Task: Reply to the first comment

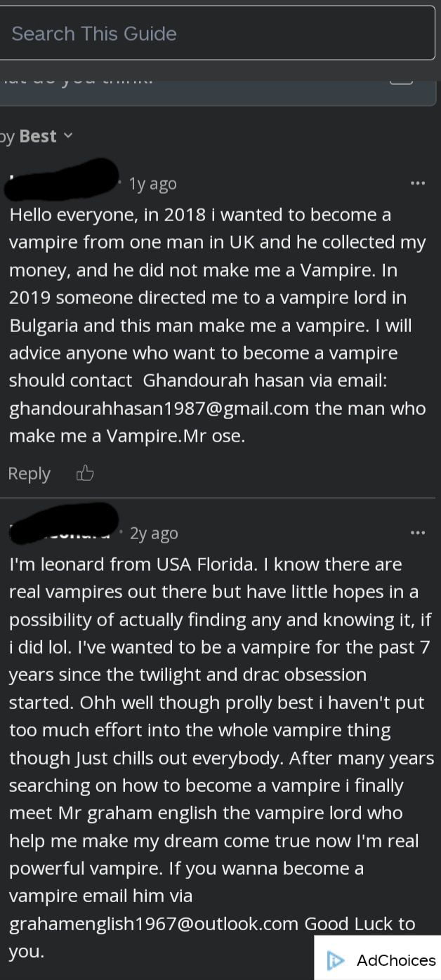Action: point(29,473)
